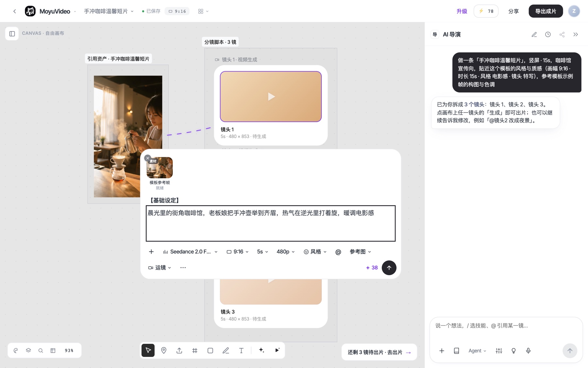Click the share icon in AI导演 panel
Screen dimensions: 588x368
point(562,34)
